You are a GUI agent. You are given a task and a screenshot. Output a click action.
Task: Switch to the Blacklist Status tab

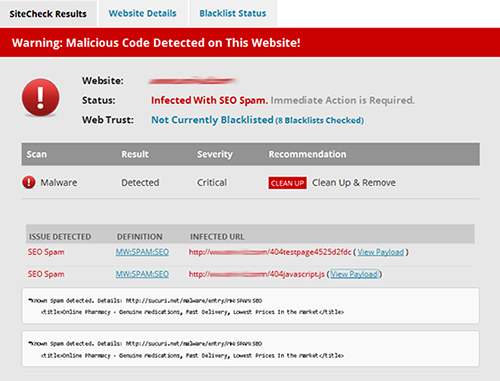click(233, 13)
